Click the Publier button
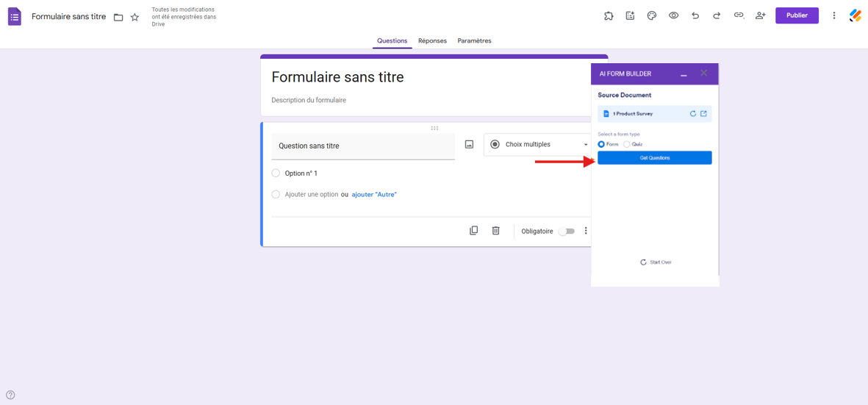868x405 pixels. pos(797,15)
